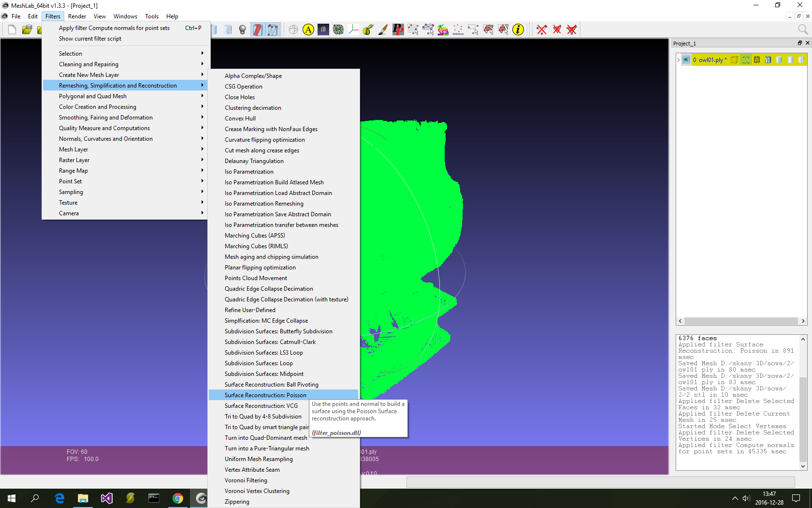This screenshot has height=508, width=812.
Task: Toggle hidden lines render in layer row
Action: point(768,60)
